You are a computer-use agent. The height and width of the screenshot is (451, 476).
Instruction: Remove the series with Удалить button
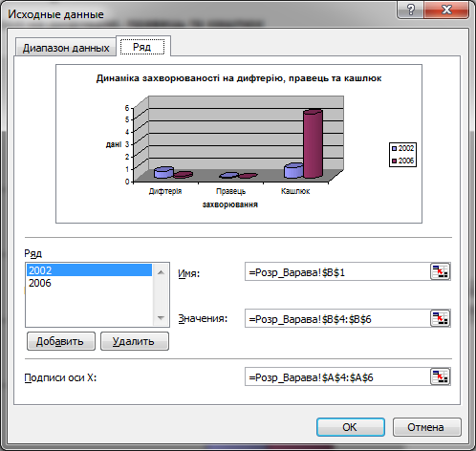point(135,341)
